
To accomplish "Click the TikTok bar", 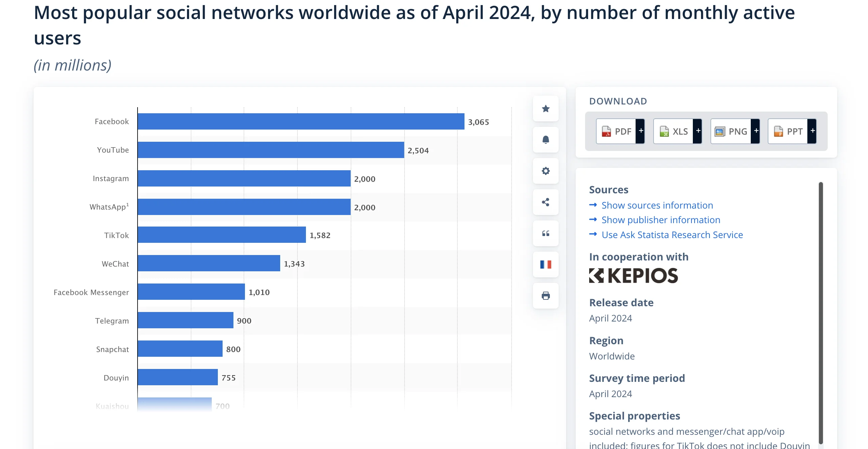I will (x=222, y=235).
